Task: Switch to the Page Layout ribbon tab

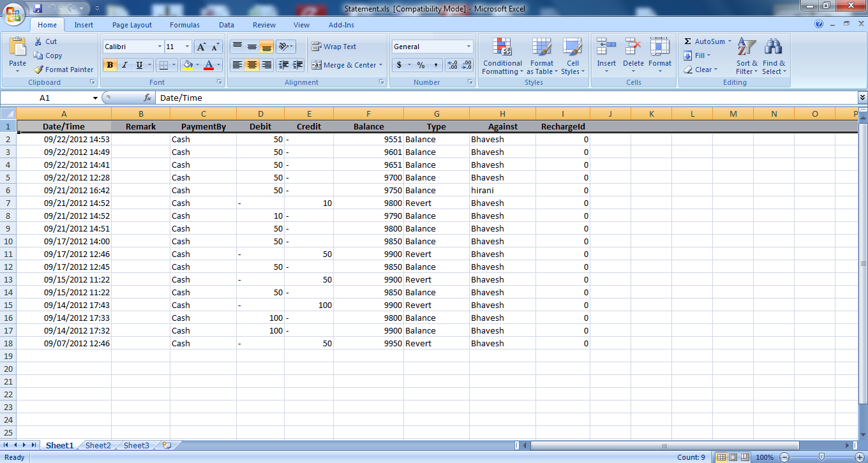Action: pyautogui.click(x=132, y=25)
